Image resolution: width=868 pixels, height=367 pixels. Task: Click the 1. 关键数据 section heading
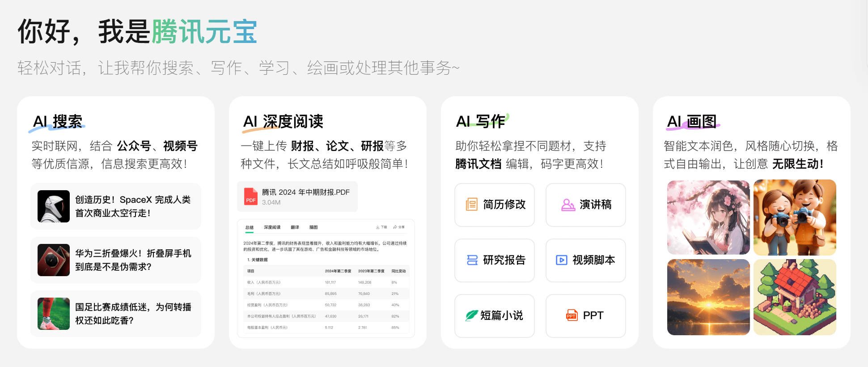click(258, 260)
